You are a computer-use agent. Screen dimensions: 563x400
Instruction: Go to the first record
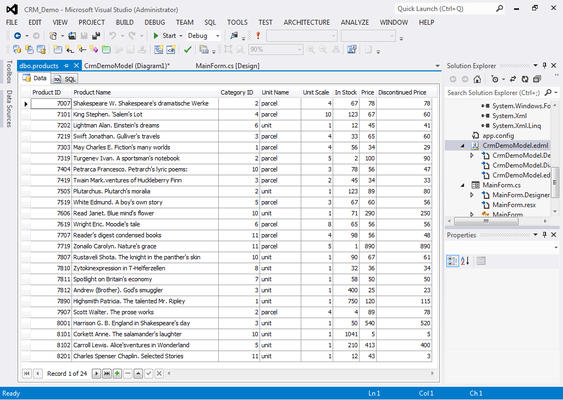[x=27, y=373]
